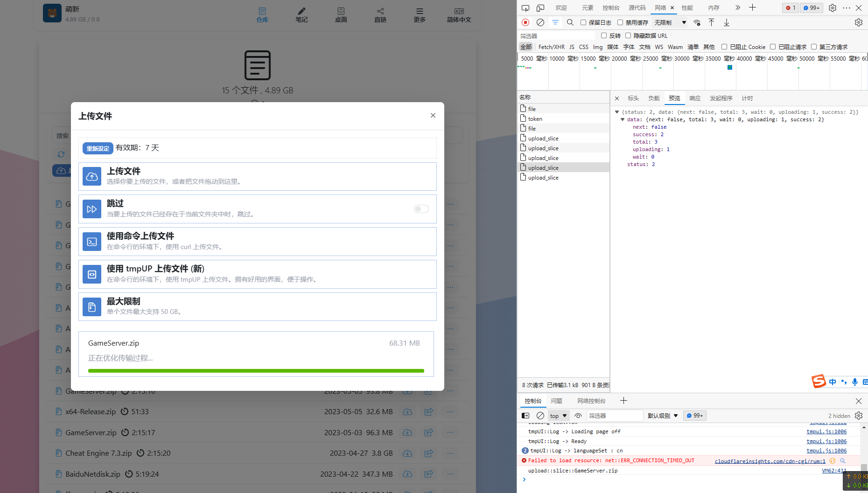
Task: Click the export HAR download arrow icon
Action: tap(727, 22)
